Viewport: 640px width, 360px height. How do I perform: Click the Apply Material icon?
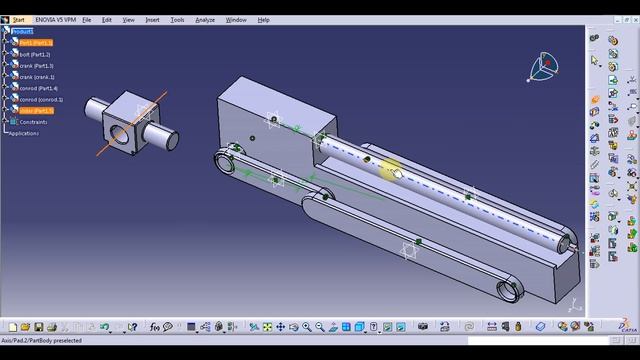coord(540,327)
